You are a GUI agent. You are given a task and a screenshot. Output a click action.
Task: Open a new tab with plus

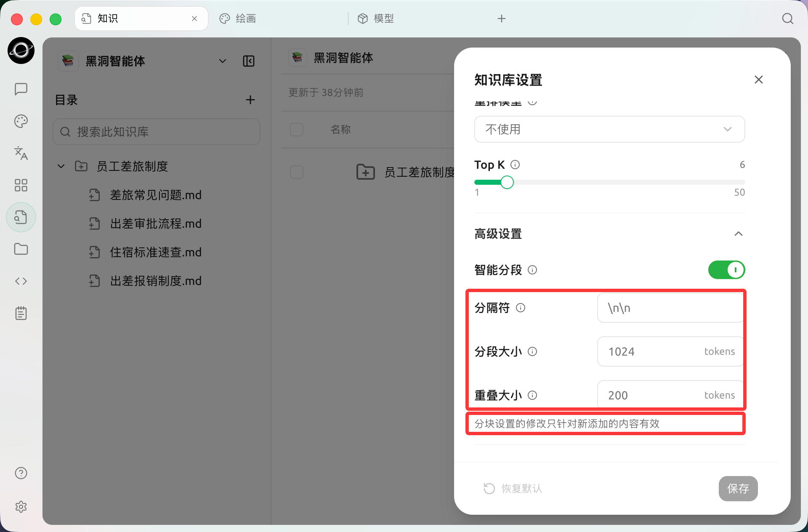click(x=501, y=19)
